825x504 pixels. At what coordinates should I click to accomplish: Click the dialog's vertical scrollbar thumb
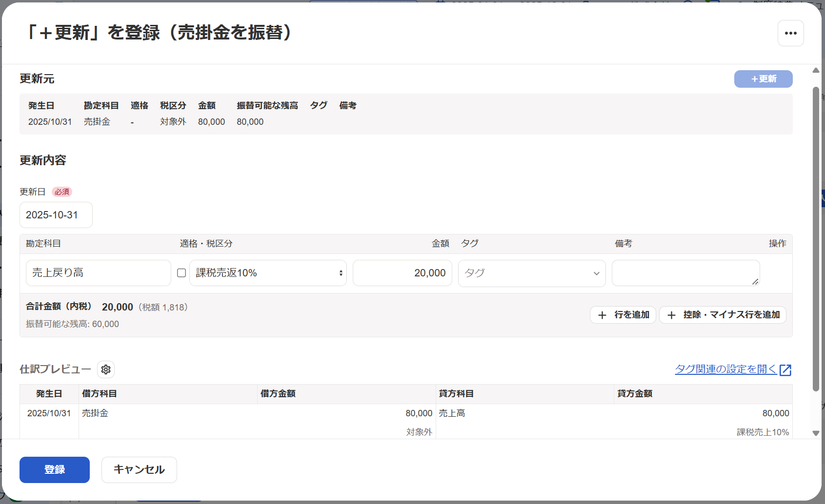[816, 239]
